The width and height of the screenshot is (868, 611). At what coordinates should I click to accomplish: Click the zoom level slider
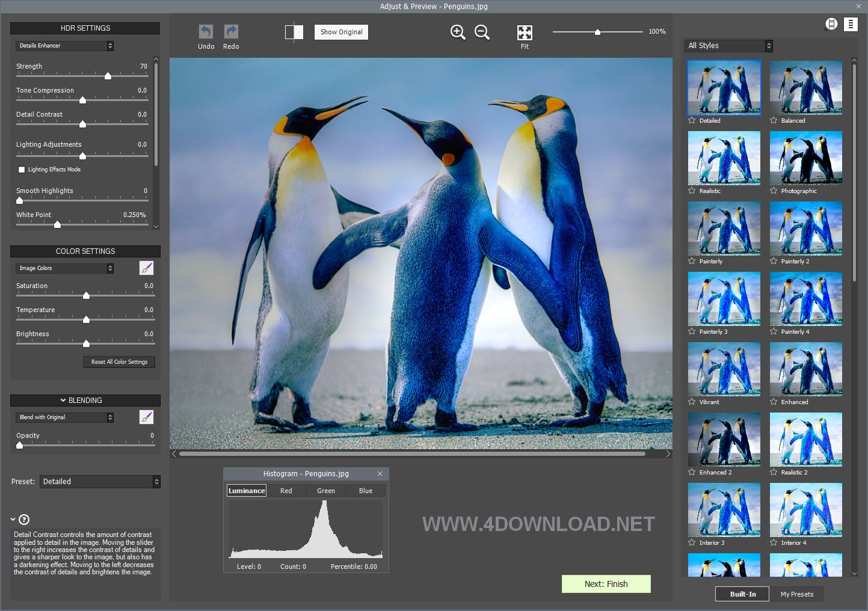click(x=597, y=32)
